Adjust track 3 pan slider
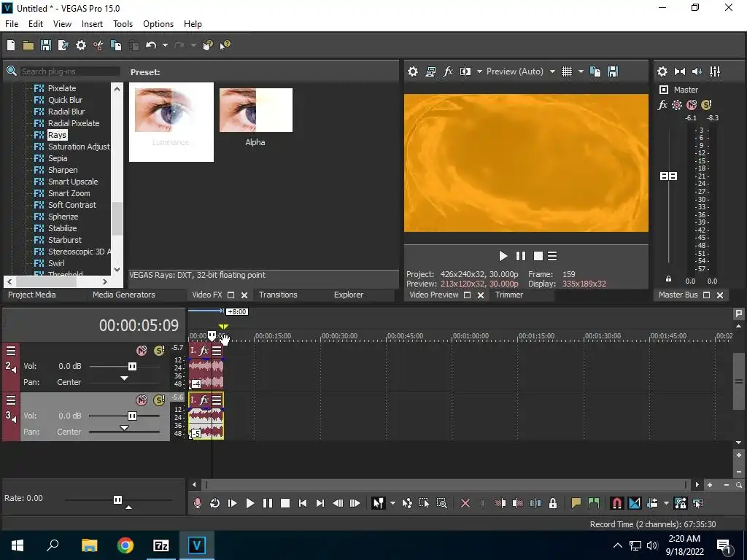The image size is (747, 560). [x=124, y=428]
